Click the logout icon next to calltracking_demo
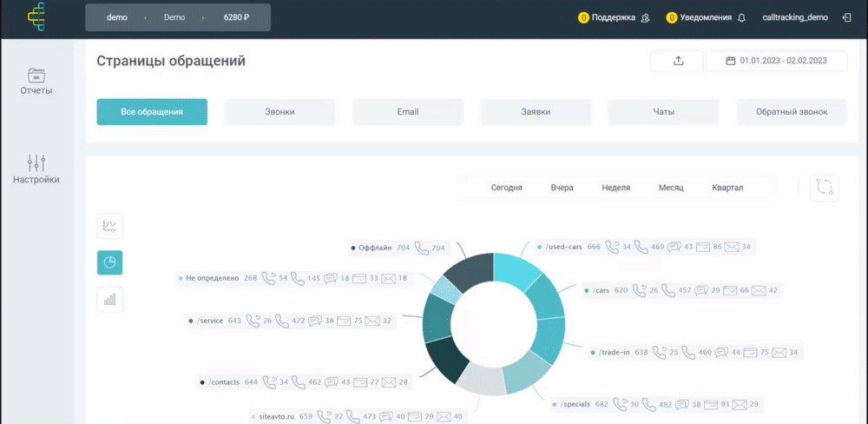Image resolution: width=868 pixels, height=424 pixels. point(846,17)
